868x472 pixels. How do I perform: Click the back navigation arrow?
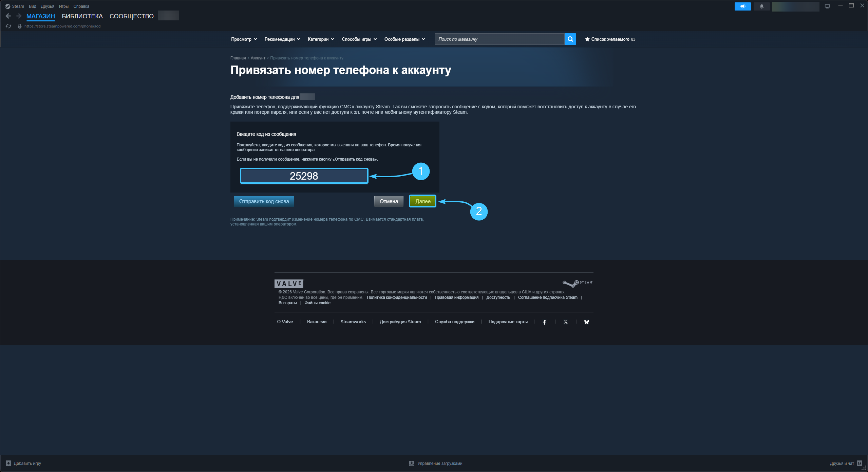(x=8, y=16)
